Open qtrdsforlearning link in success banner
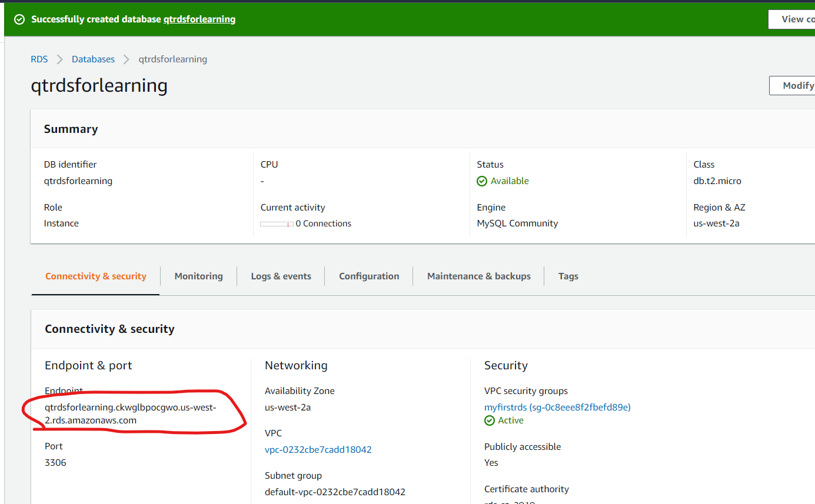The image size is (815, 504). point(199,19)
